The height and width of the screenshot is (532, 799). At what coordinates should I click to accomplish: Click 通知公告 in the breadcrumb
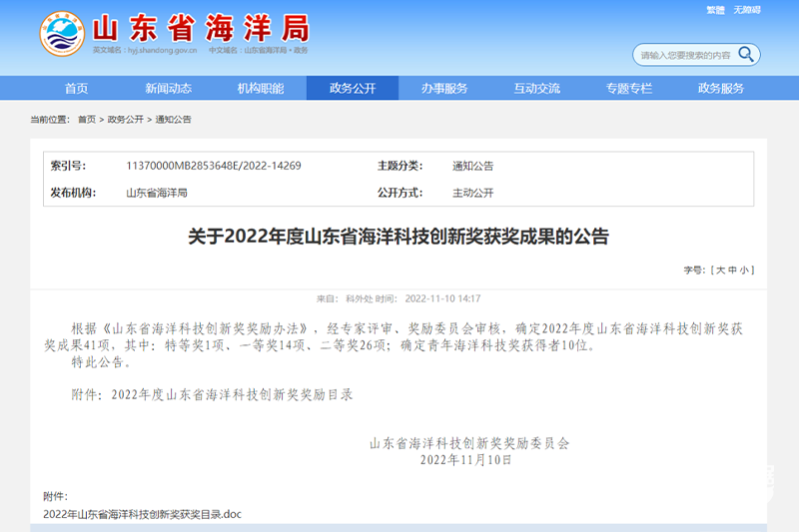pyautogui.click(x=172, y=120)
